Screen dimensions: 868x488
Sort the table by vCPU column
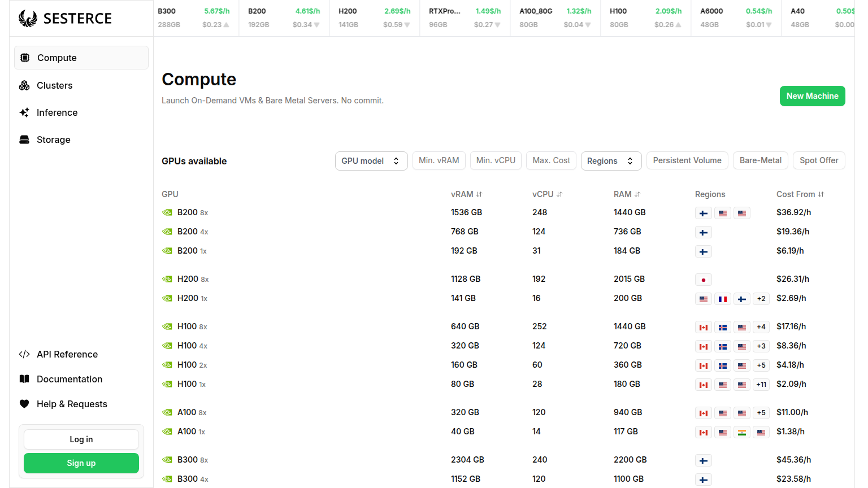pos(547,194)
